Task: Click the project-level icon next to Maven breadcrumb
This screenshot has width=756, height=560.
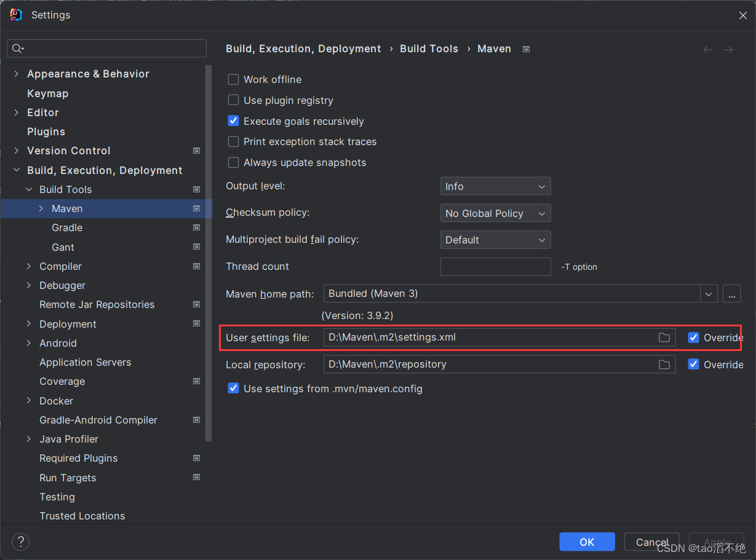Action: (526, 49)
